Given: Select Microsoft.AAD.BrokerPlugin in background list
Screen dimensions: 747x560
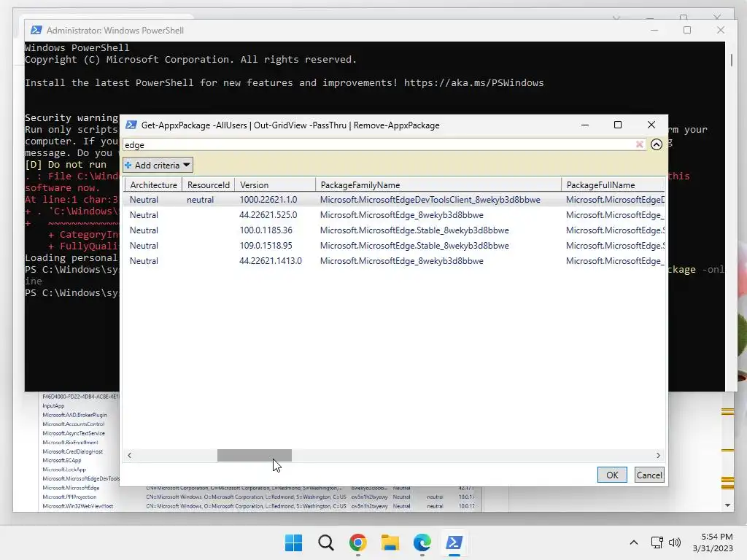Looking at the screenshot, I should click(x=75, y=415).
